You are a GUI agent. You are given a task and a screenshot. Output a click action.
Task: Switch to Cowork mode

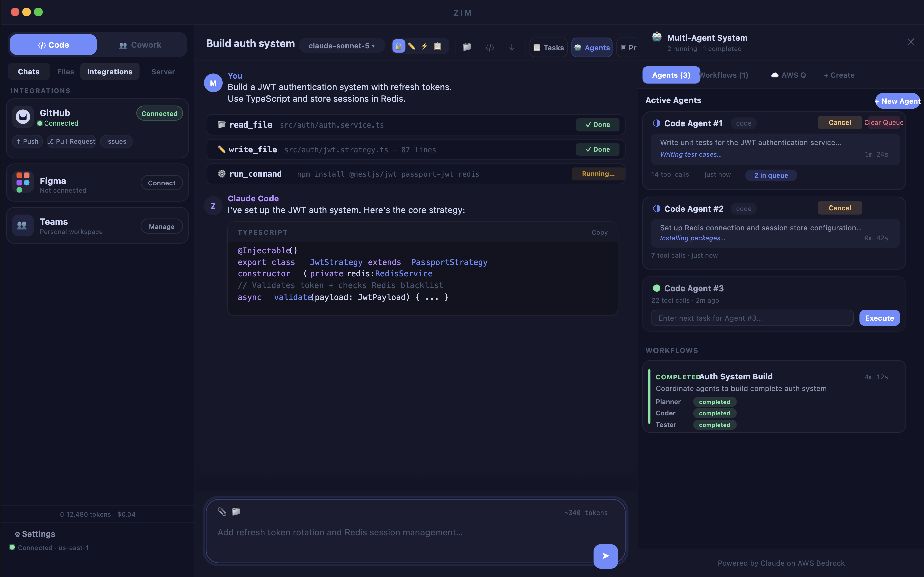coord(141,45)
